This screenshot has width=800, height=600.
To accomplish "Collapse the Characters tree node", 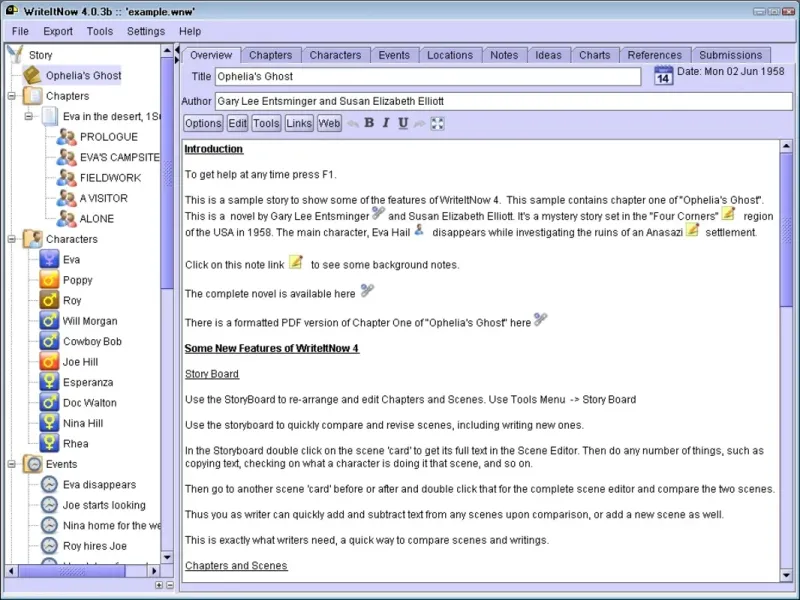I will pos(12,239).
